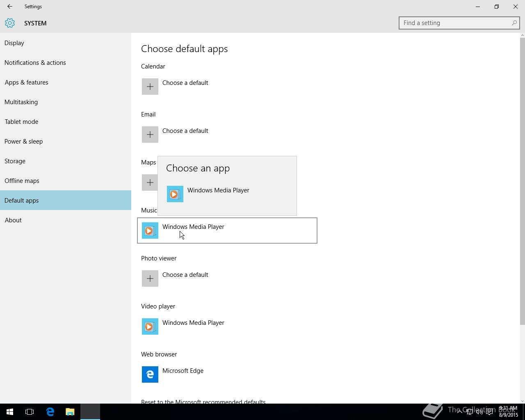Open the volume control in tray
525x420 pixels.
479,412
